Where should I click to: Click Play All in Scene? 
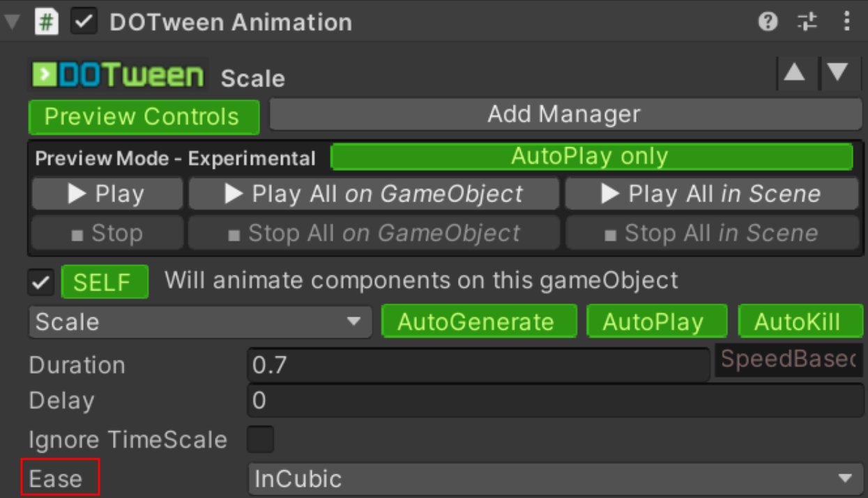click(x=711, y=194)
